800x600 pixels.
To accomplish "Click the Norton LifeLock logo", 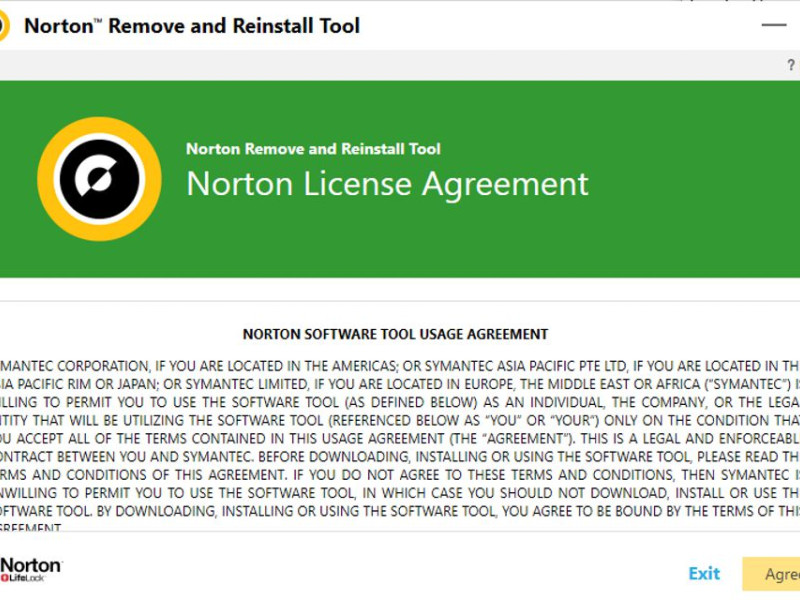I will 31,569.
